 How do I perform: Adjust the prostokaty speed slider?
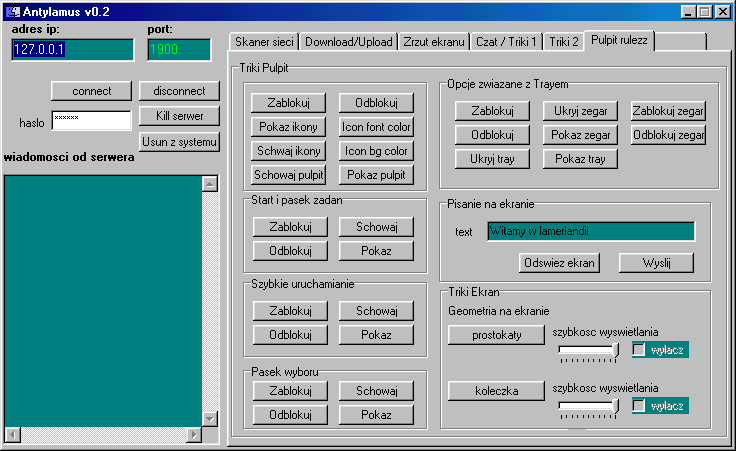pyautogui.click(x=588, y=350)
